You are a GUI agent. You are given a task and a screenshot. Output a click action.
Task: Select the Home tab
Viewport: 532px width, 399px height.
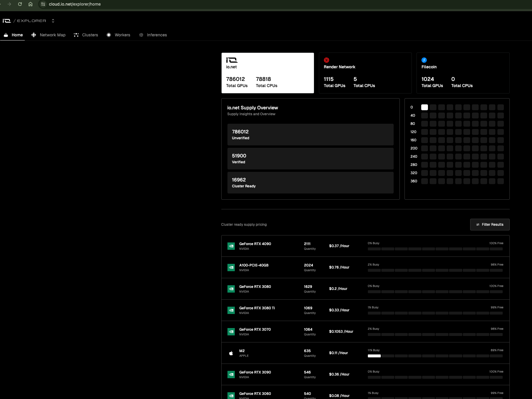(x=13, y=35)
